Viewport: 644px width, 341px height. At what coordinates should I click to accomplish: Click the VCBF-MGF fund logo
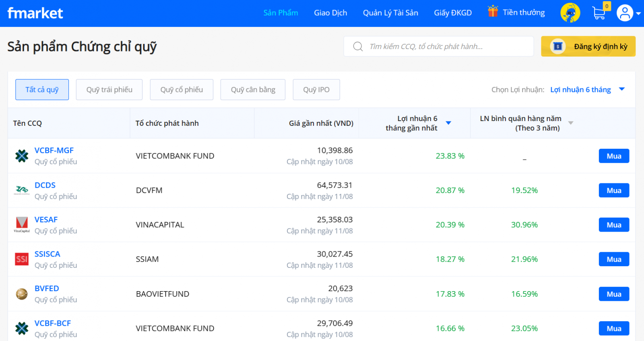[x=22, y=156]
